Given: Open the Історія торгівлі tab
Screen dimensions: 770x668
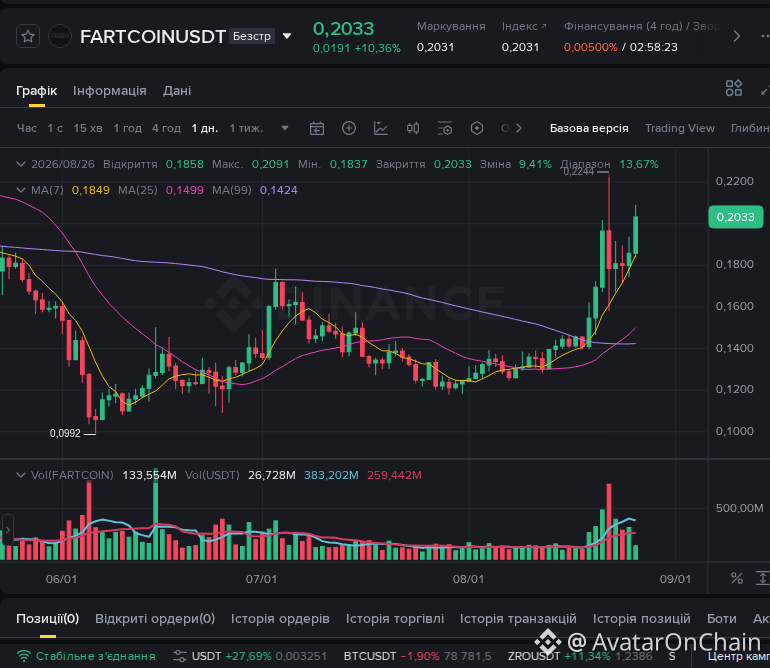Looking at the screenshot, I should tap(395, 618).
